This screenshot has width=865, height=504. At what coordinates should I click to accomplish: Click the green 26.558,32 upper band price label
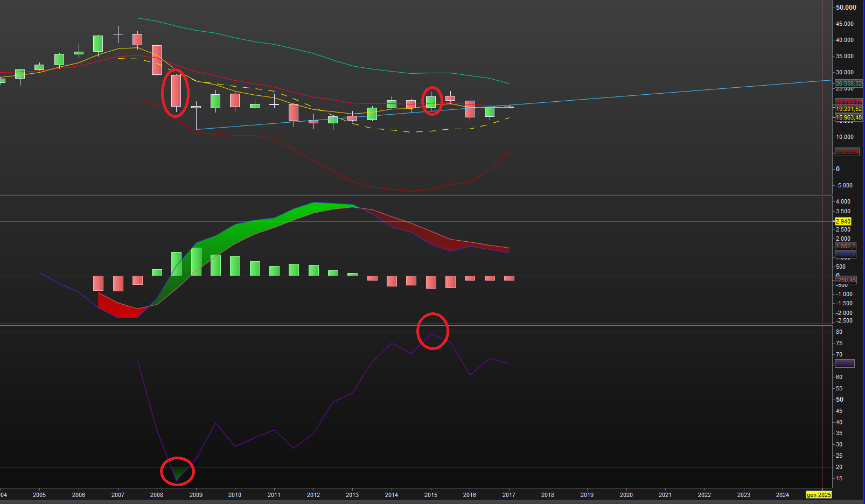click(x=848, y=83)
